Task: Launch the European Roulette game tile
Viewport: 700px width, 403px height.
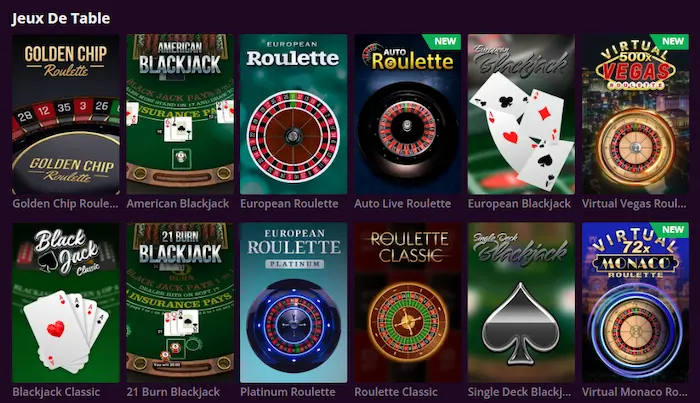Action: (294, 114)
